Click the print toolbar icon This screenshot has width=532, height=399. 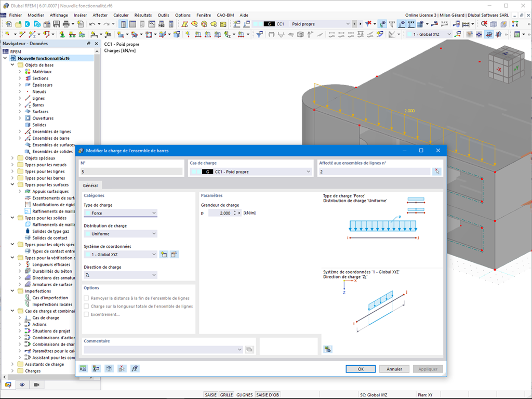tap(66, 24)
